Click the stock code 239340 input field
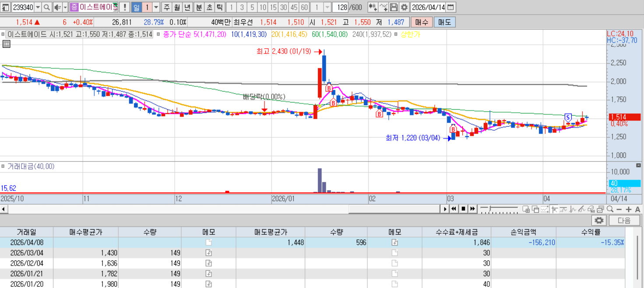This screenshot has height=288, width=644. 22,7
